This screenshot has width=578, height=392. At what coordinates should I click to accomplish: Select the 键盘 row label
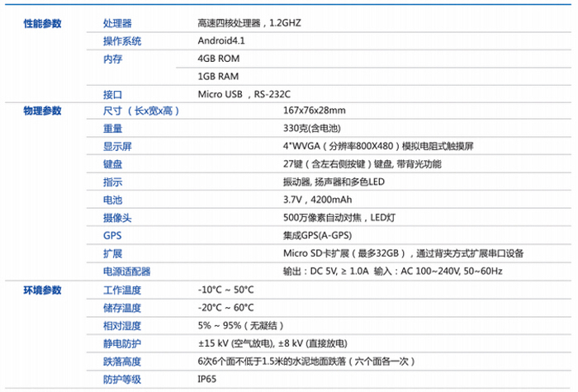[x=112, y=164]
